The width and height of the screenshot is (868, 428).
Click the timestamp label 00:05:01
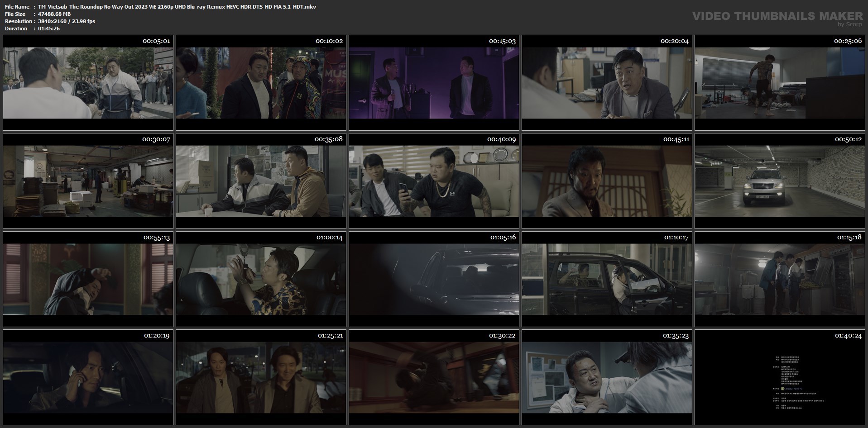point(156,41)
